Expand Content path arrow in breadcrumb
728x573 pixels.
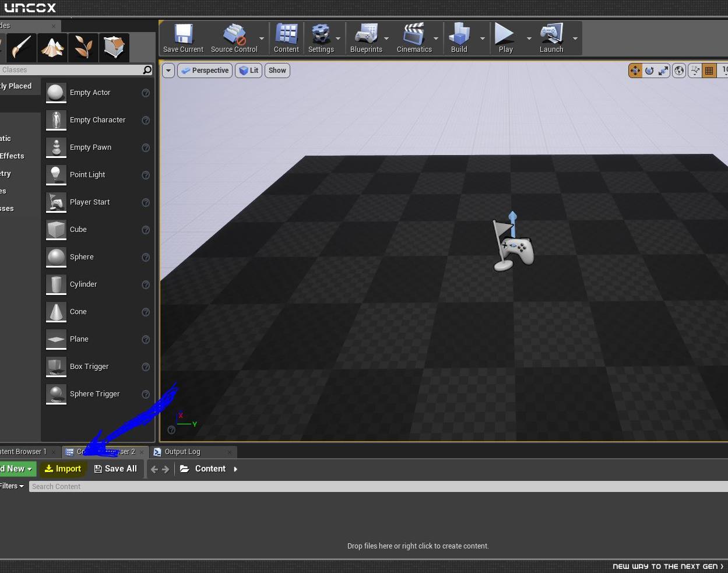pos(235,469)
